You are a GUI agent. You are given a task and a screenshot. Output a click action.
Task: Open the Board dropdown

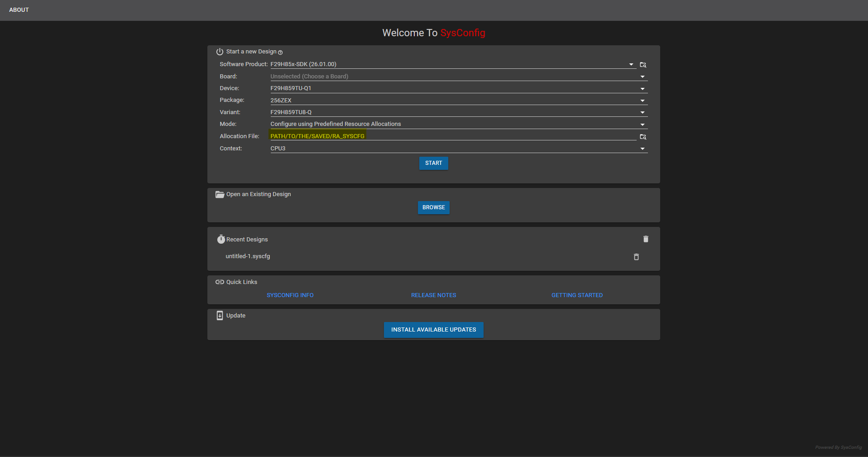tap(459, 77)
